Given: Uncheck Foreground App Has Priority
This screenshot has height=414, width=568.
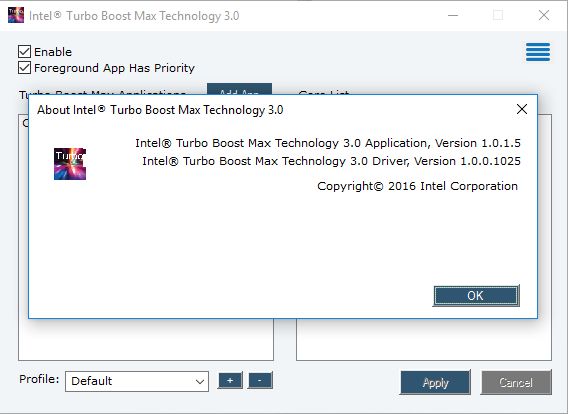Looking at the screenshot, I should pos(24,67).
